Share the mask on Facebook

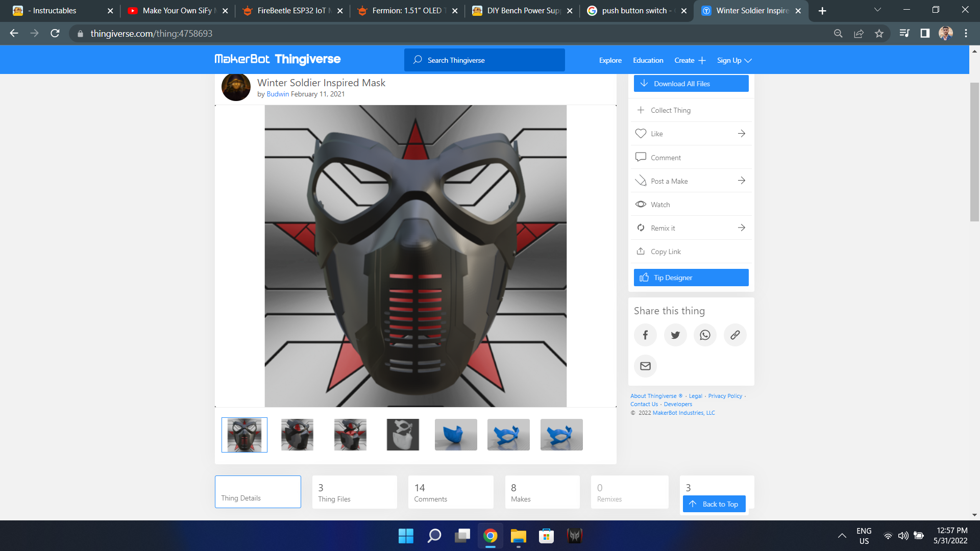click(645, 335)
